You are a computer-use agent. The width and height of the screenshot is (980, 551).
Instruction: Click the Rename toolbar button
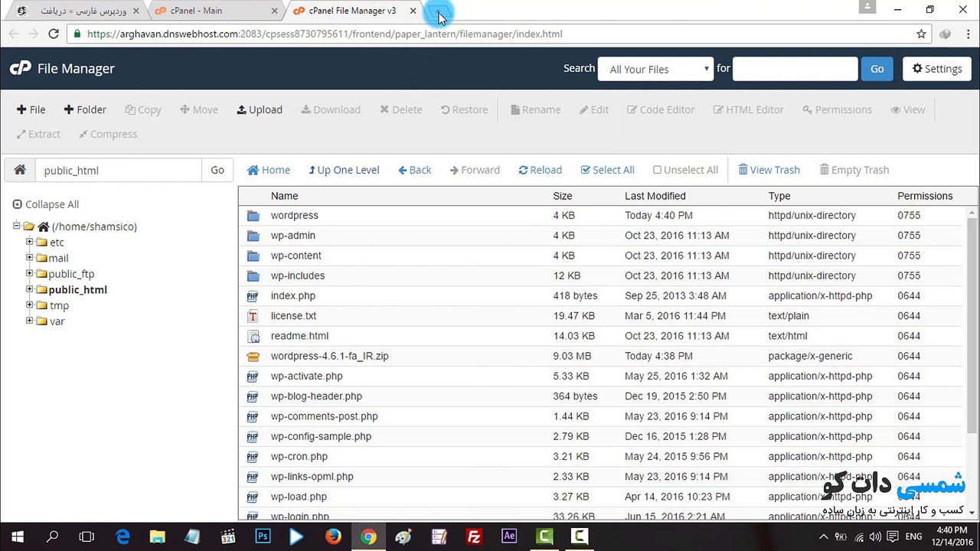tap(536, 109)
